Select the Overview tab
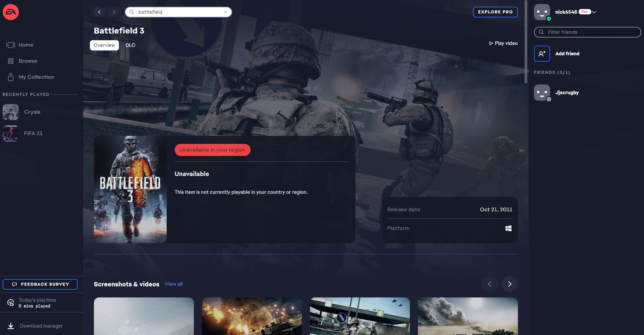The height and width of the screenshot is (335, 644). (104, 45)
